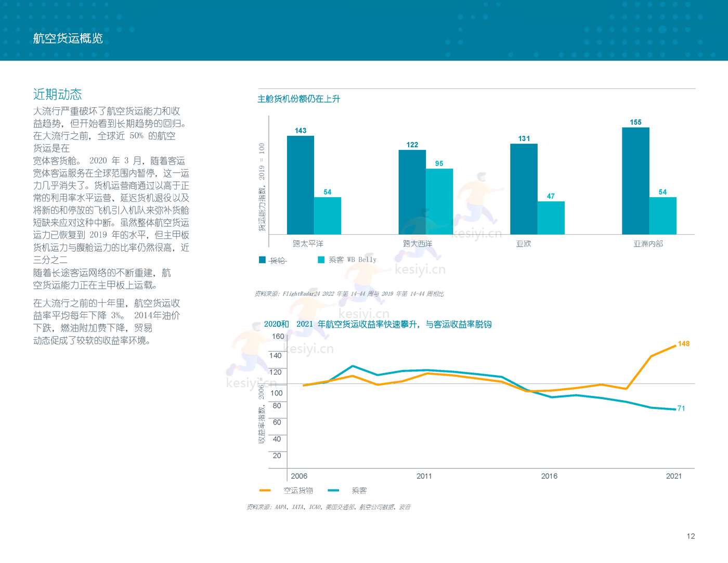Select the section heading 近期动态

click(58, 94)
